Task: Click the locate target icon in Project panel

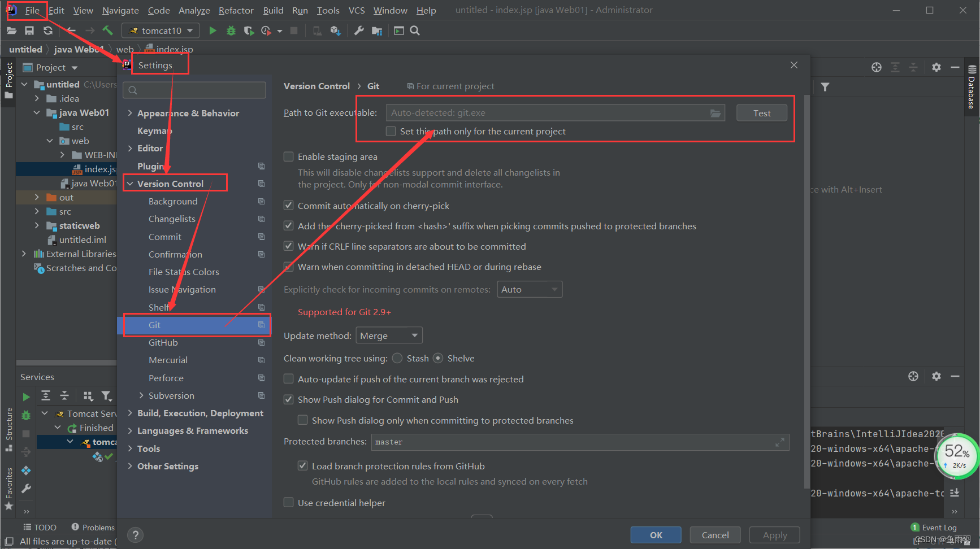Action: tap(877, 67)
